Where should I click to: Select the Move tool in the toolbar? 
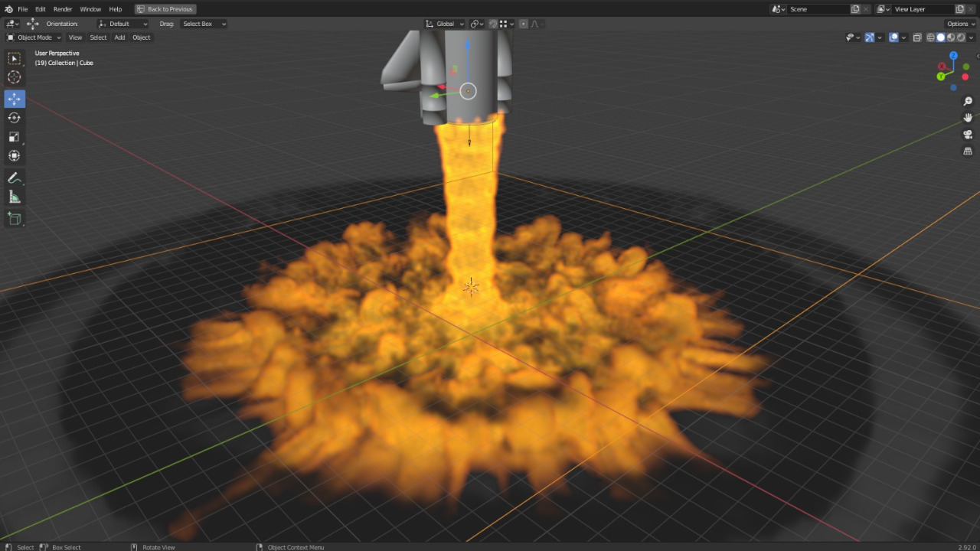point(14,98)
